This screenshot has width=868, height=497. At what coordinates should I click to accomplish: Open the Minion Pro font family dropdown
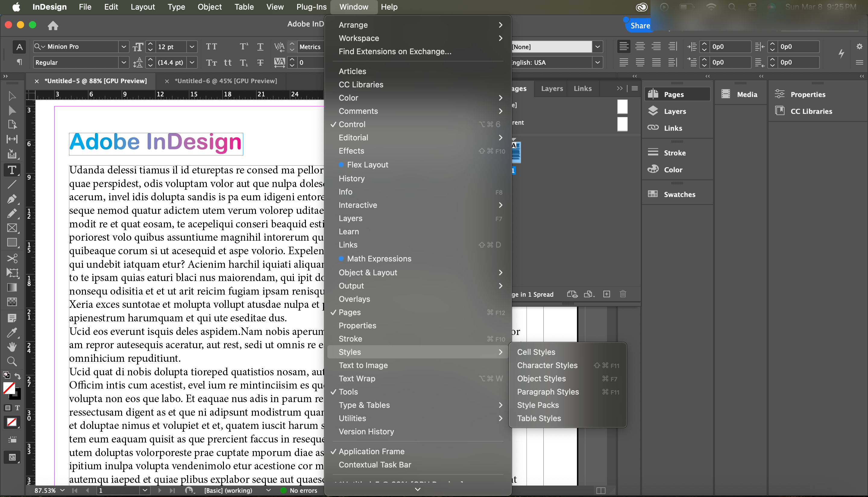click(x=124, y=47)
